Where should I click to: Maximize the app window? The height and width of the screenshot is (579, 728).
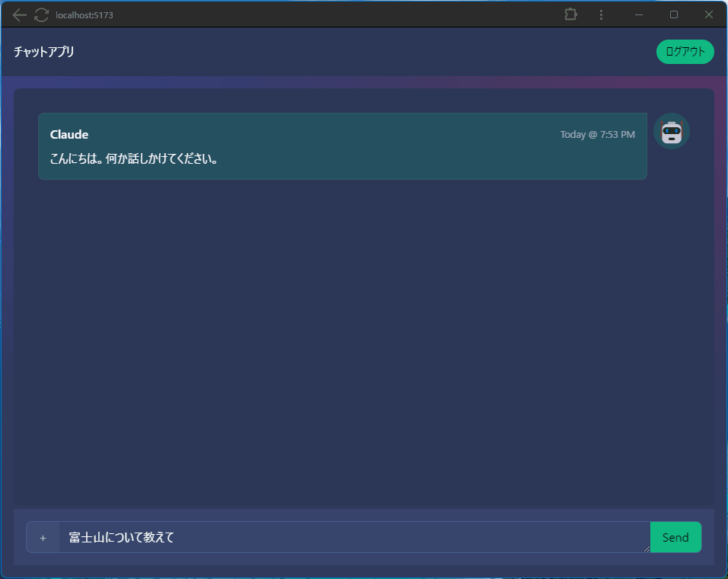click(x=674, y=14)
